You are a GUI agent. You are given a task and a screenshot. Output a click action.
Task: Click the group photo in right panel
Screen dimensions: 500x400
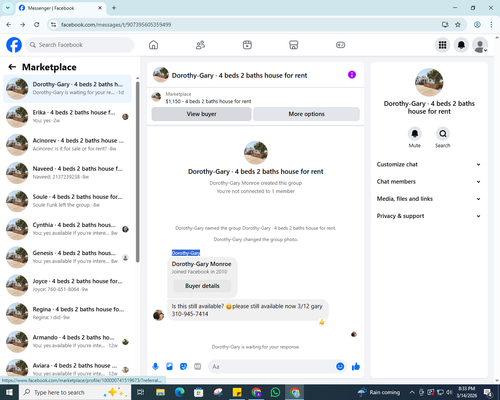coord(429,82)
